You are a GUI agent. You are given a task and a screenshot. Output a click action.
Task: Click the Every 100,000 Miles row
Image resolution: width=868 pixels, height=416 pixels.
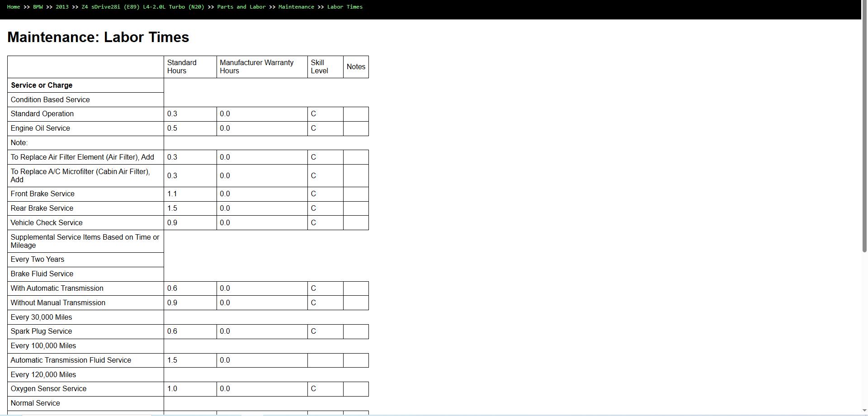click(x=85, y=346)
